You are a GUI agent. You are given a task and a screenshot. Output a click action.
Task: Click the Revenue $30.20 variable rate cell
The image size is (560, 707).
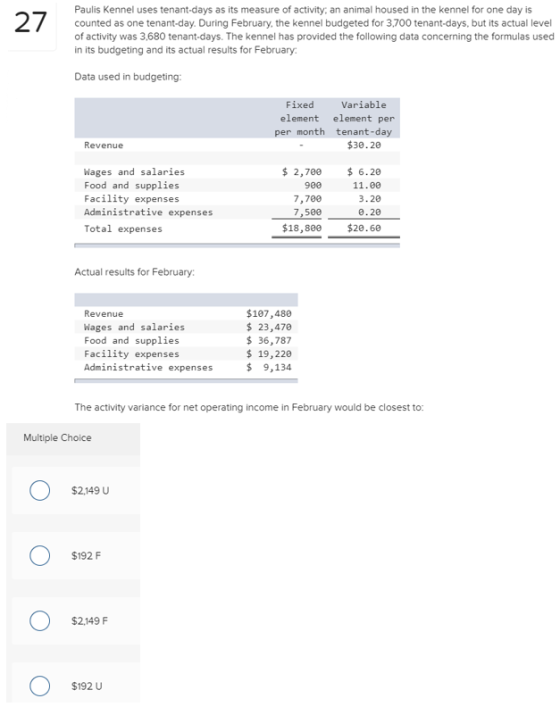click(x=364, y=145)
